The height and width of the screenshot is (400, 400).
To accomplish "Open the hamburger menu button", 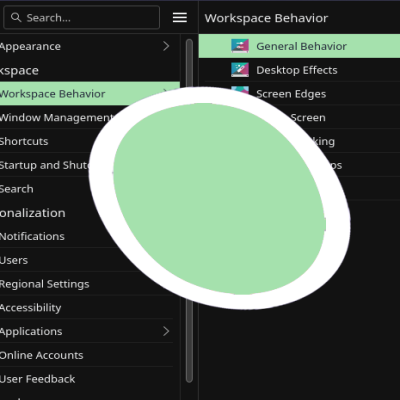I will [180, 18].
